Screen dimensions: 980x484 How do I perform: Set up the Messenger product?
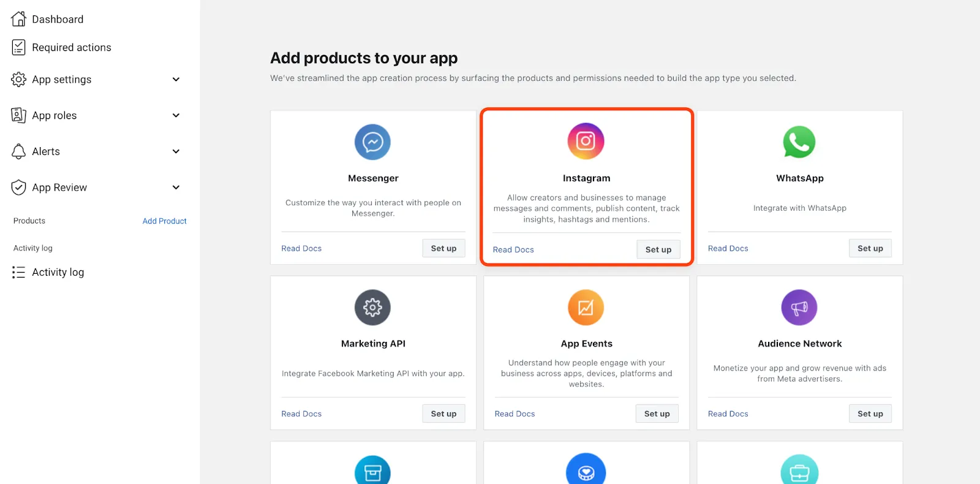(x=443, y=248)
